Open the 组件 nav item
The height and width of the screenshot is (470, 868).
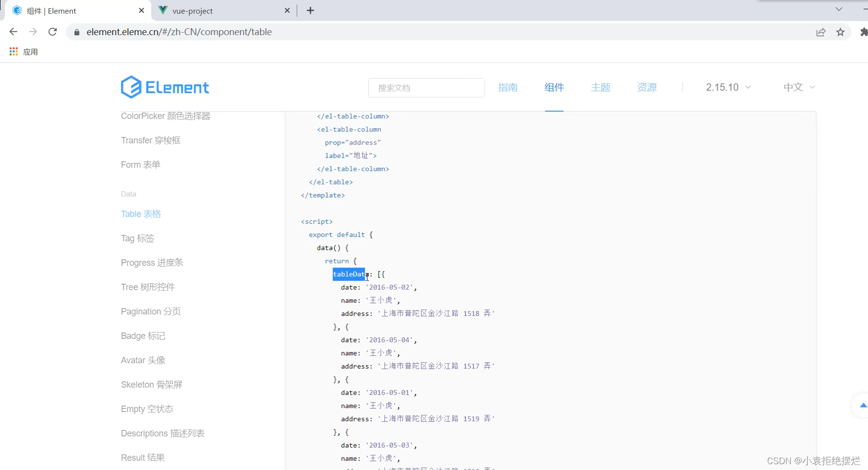tap(554, 87)
